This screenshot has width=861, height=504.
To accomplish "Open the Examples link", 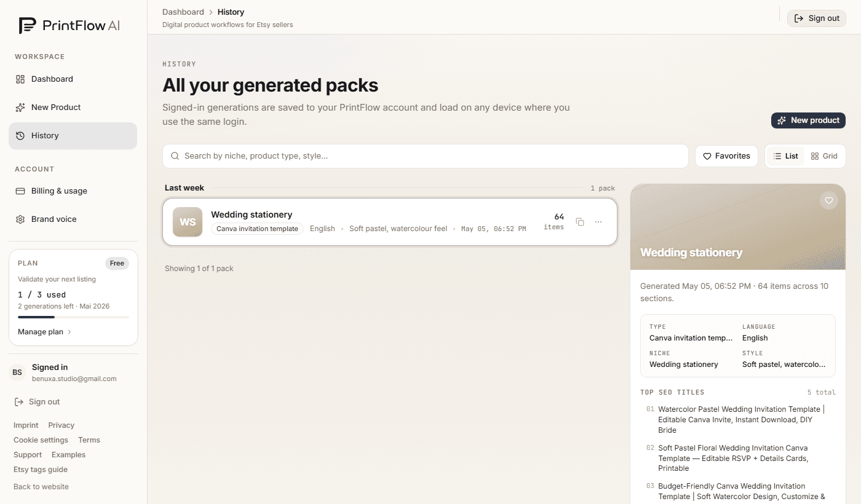I will (68, 455).
